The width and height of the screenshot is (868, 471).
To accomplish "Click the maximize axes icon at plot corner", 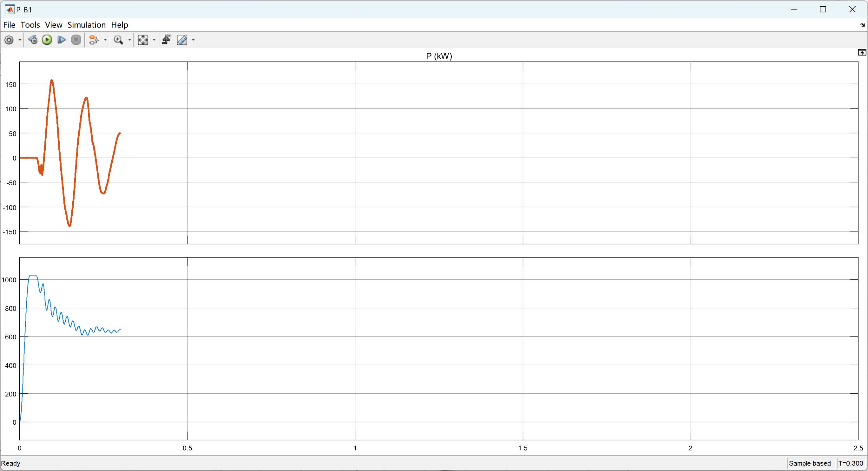I will [862, 53].
